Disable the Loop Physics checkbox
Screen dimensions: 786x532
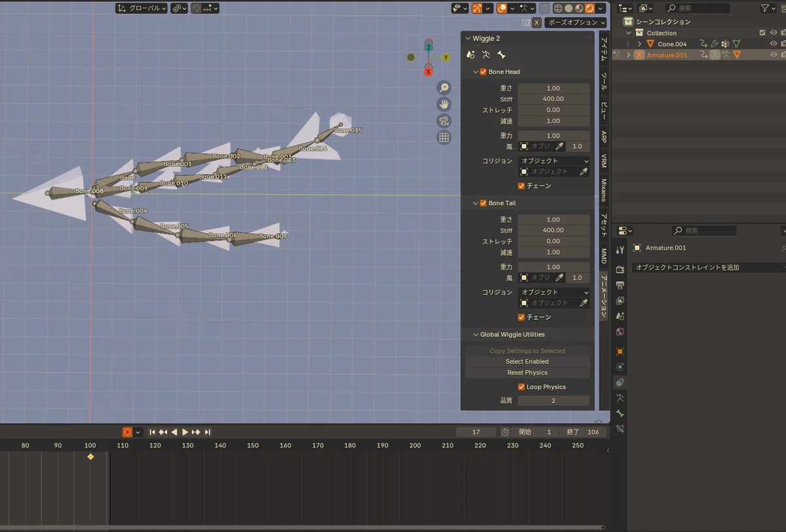(x=521, y=387)
